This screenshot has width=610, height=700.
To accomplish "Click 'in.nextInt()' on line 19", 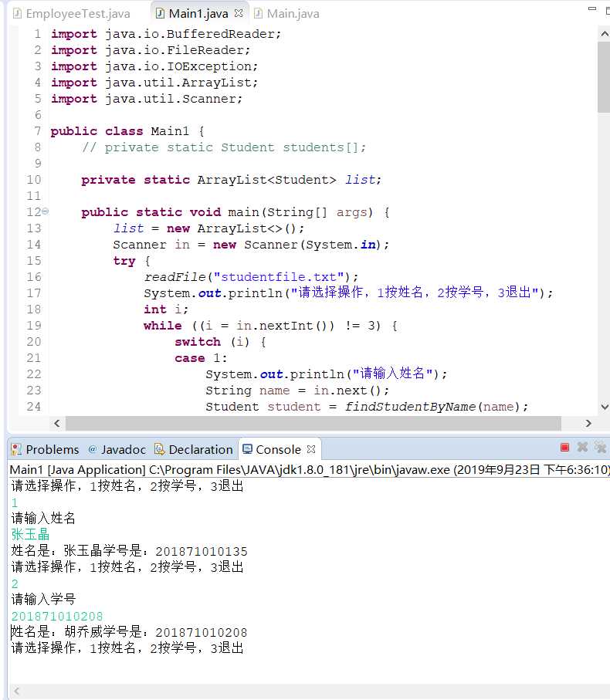I will click(x=285, y=326).
